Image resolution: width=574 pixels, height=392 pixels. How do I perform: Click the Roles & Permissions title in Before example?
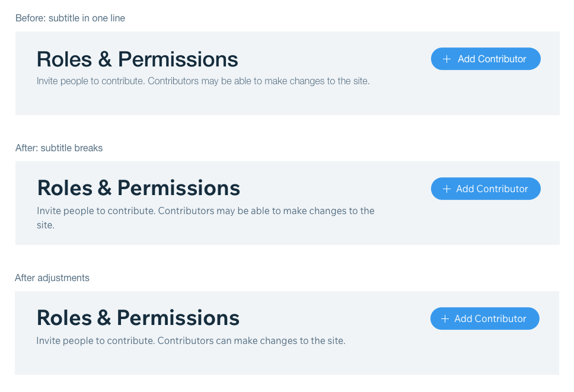(137, 59)
